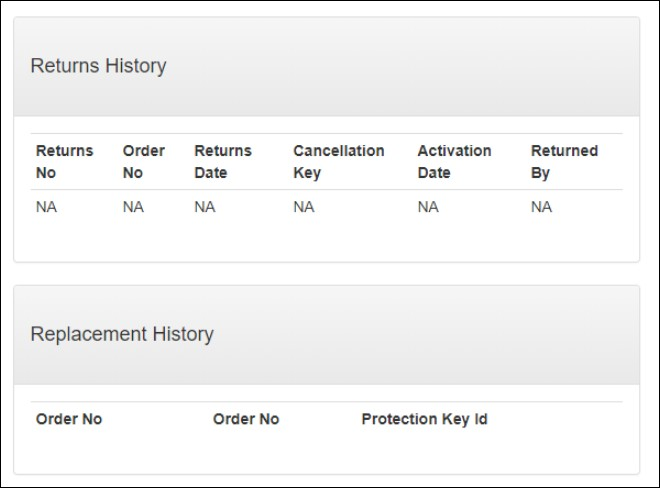This screenshot has width=660, height=488.
Task: Select the Returned By column header
Action: click(564, 162)
